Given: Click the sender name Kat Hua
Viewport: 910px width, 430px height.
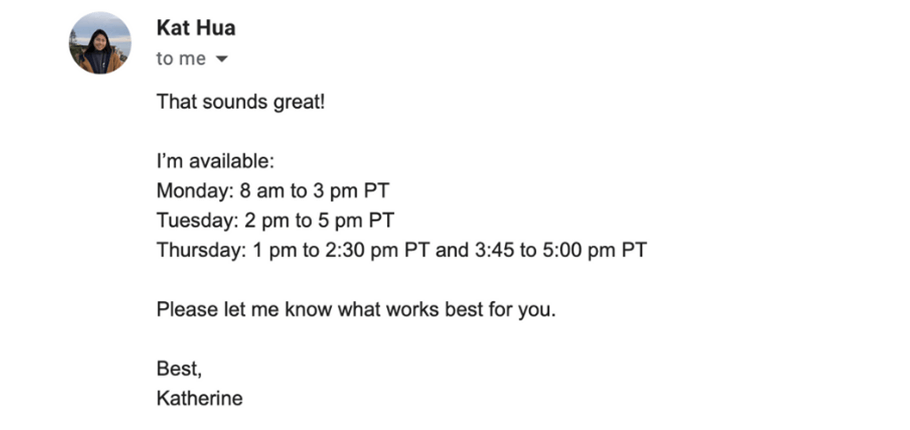Looking at the screenshot, I should 196,28.
